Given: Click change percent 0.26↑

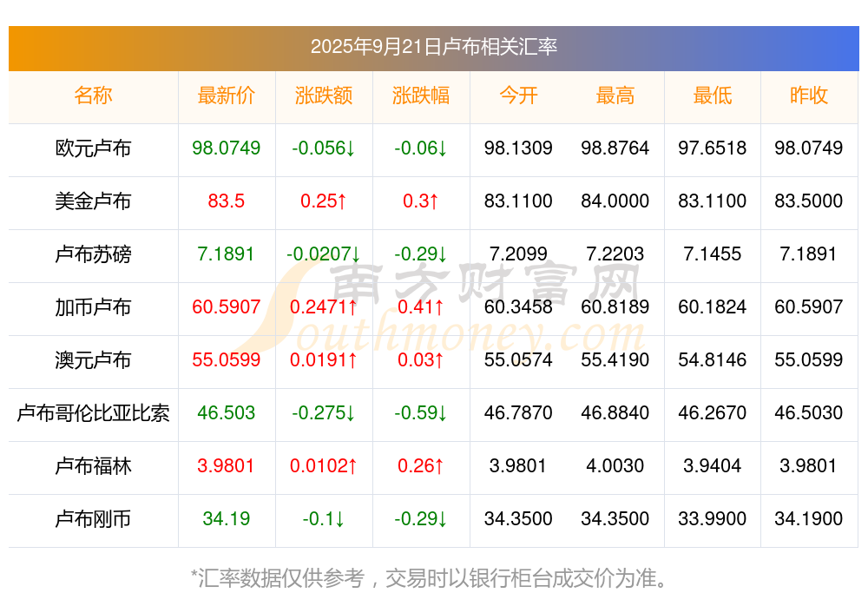Looking at the screenshot, I should [421, 465].
